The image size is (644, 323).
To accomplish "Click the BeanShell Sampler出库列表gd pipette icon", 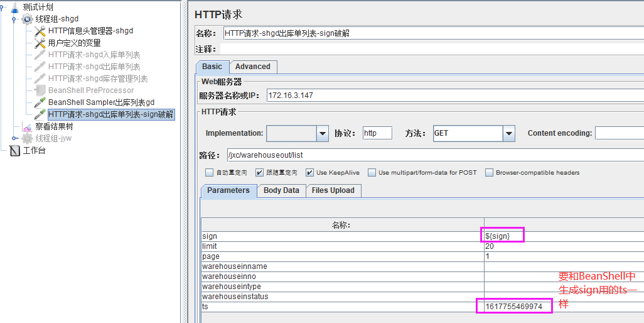I will [x=40, y=102].
